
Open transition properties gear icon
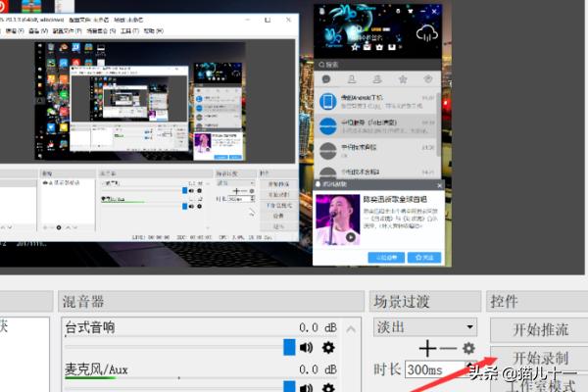coord(468,348)
